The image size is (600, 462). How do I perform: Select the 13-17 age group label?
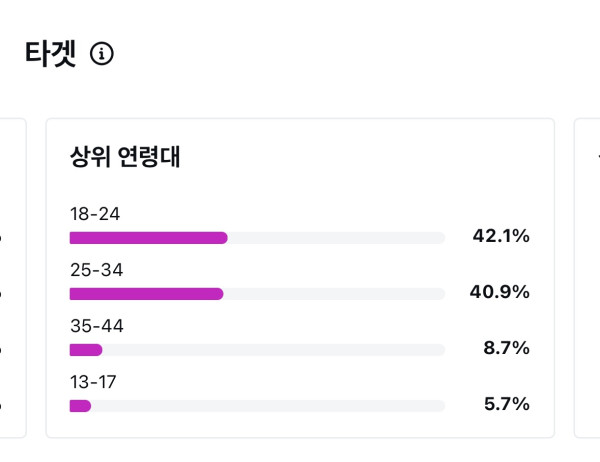(x=93, y=382)
